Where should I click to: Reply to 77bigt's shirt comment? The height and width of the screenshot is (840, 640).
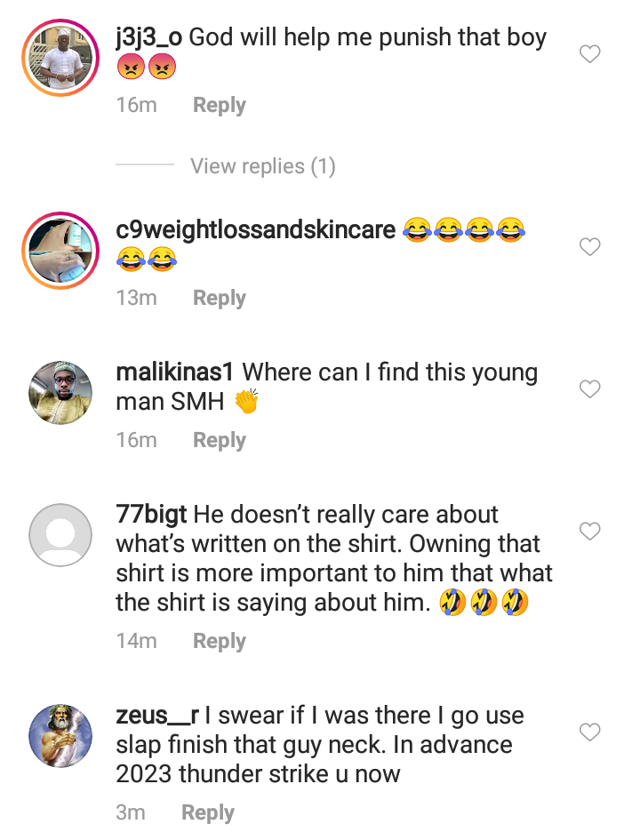coord(219,641)
